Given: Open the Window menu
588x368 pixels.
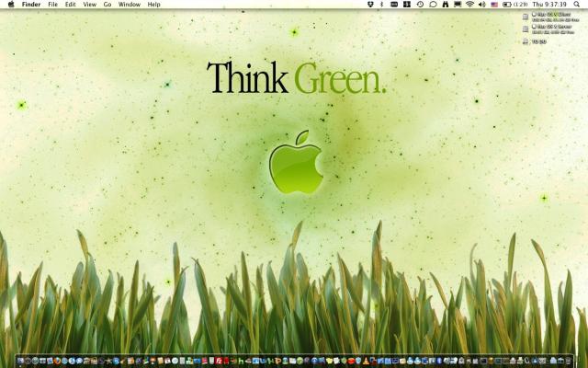Looking at the screenshot, I should [129, 4].
